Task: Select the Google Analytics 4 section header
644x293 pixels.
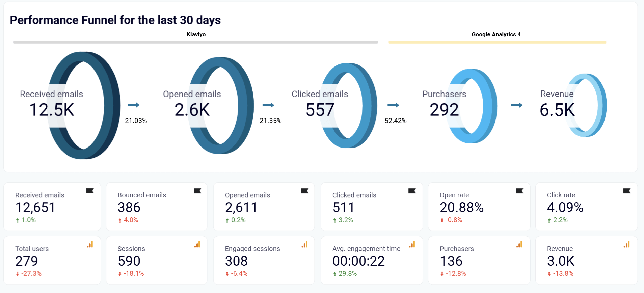Action: click(496, 34)
